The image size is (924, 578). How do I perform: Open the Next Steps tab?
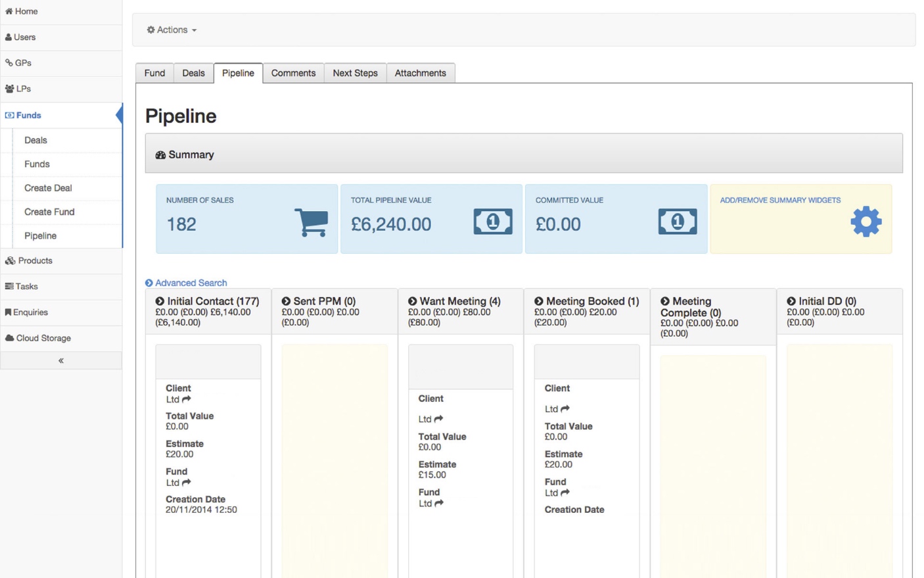(355, 73)
